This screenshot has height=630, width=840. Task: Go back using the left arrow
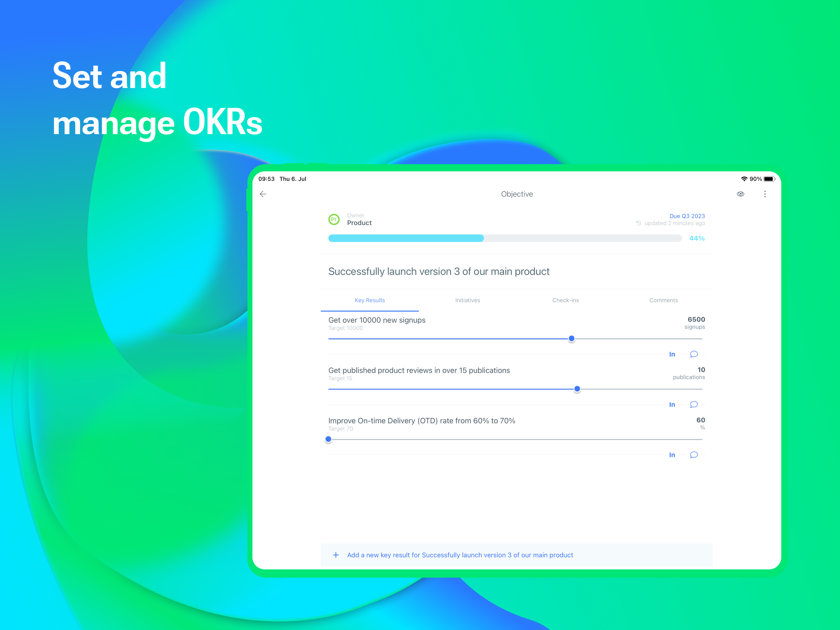[263, 194]
